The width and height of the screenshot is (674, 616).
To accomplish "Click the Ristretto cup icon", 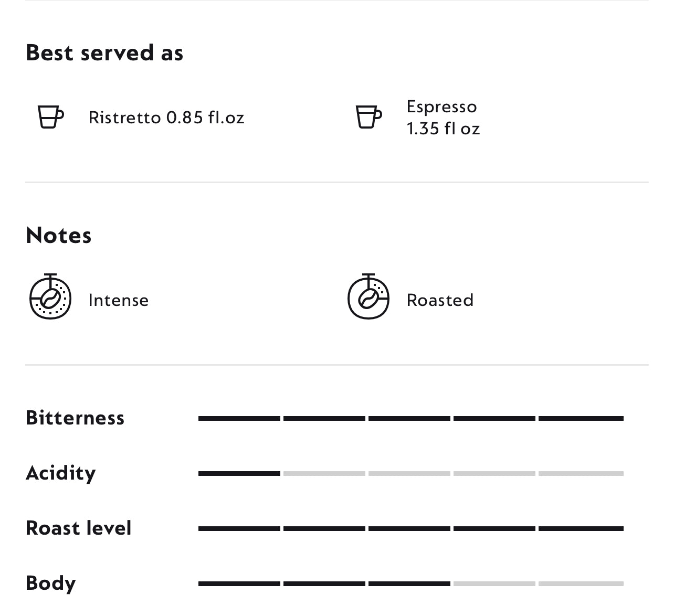I will pyautogui.click(x=50, y=117).
